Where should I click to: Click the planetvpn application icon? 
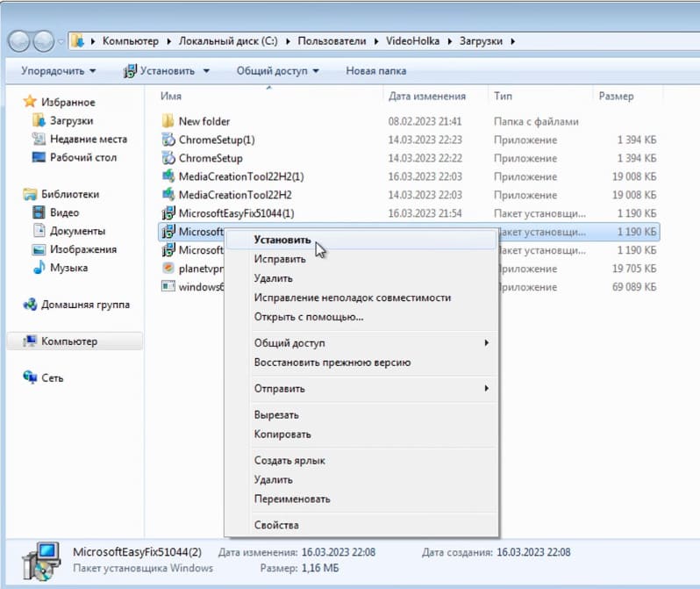(x=168, y=268)
